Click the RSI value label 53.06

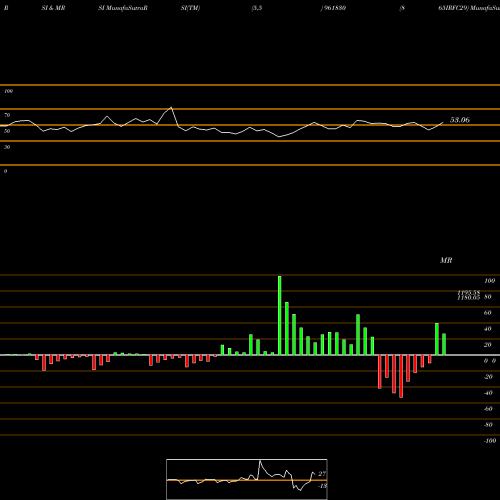click(460, 120)
